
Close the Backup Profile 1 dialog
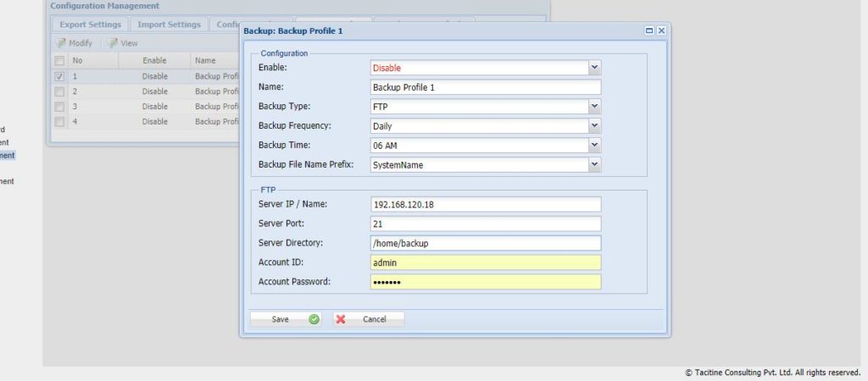click(661, 30)
